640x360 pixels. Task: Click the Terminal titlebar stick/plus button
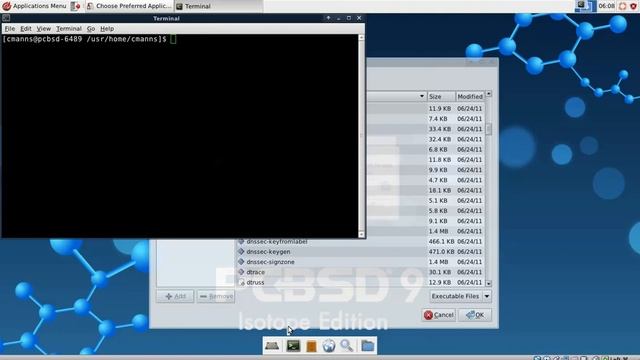[x=328, y=18]
